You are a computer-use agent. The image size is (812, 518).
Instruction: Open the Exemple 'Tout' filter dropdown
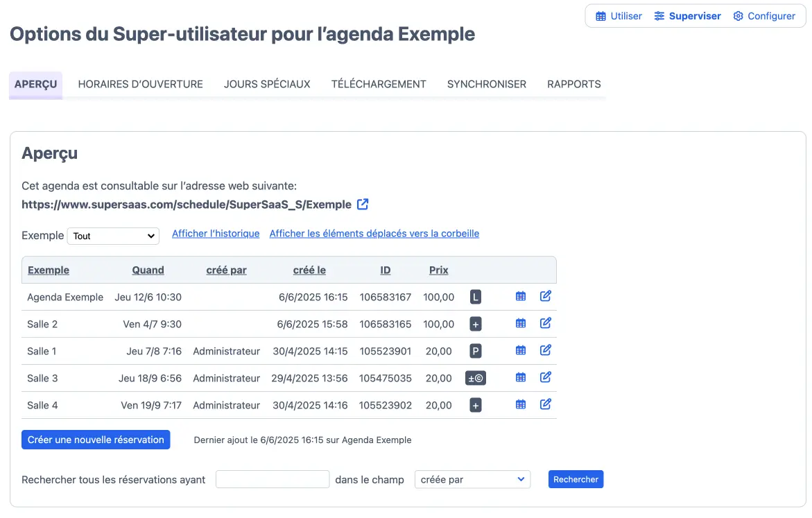point(113,236)
